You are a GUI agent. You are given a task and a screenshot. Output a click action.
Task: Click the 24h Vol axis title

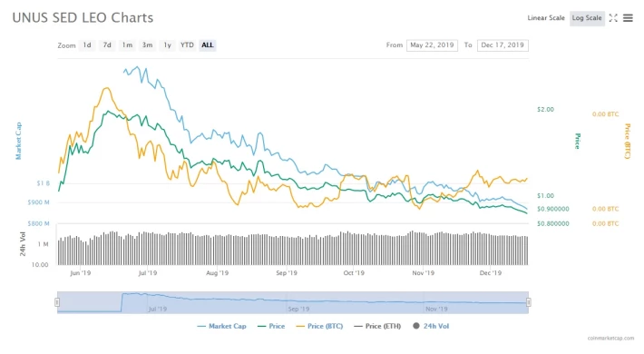[23, 244]
